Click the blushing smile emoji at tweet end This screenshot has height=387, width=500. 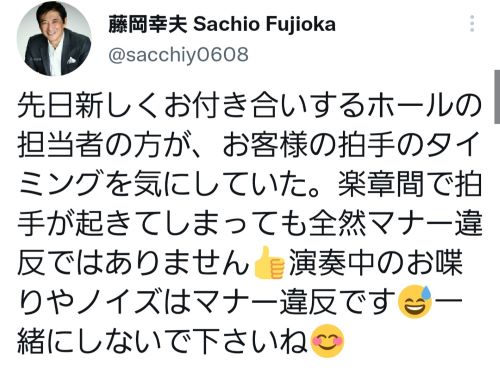point(327,341)
